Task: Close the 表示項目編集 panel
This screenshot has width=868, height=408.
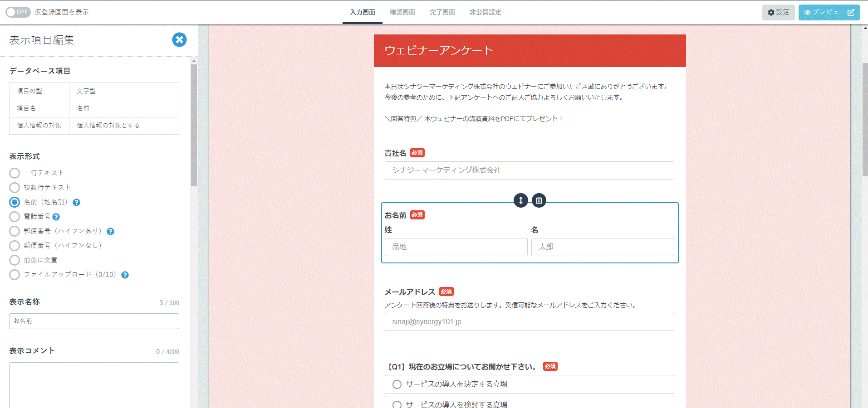Action: pos(179,40)
